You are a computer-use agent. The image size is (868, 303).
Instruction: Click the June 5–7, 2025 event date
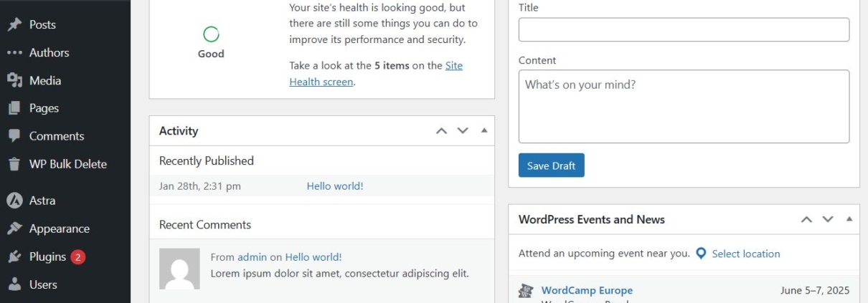point(815,290)
